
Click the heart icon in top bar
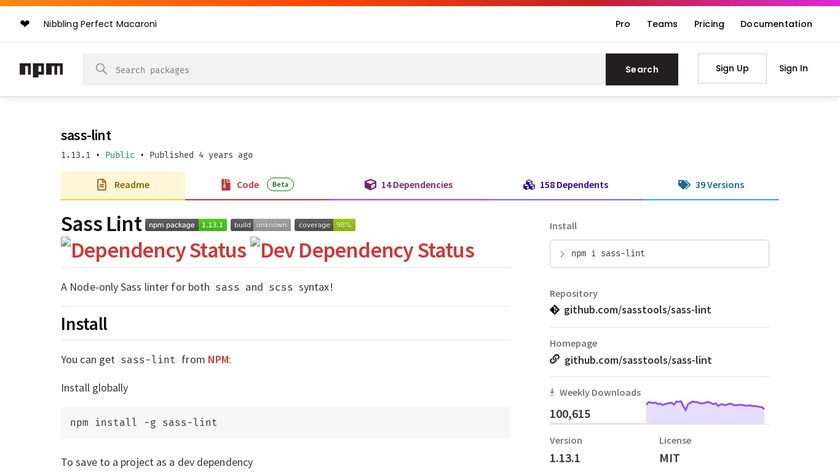(25, 24)
